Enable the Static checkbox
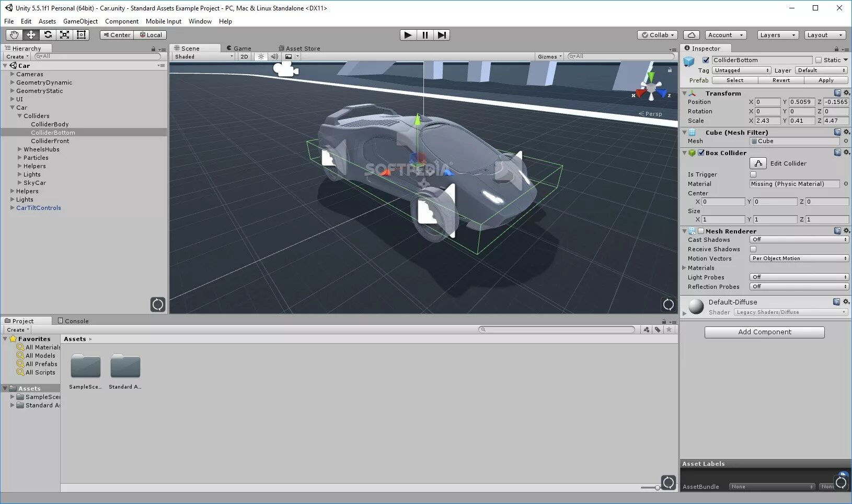The height and width of the screenshot is (504, 852). click(x=819, y=60)
